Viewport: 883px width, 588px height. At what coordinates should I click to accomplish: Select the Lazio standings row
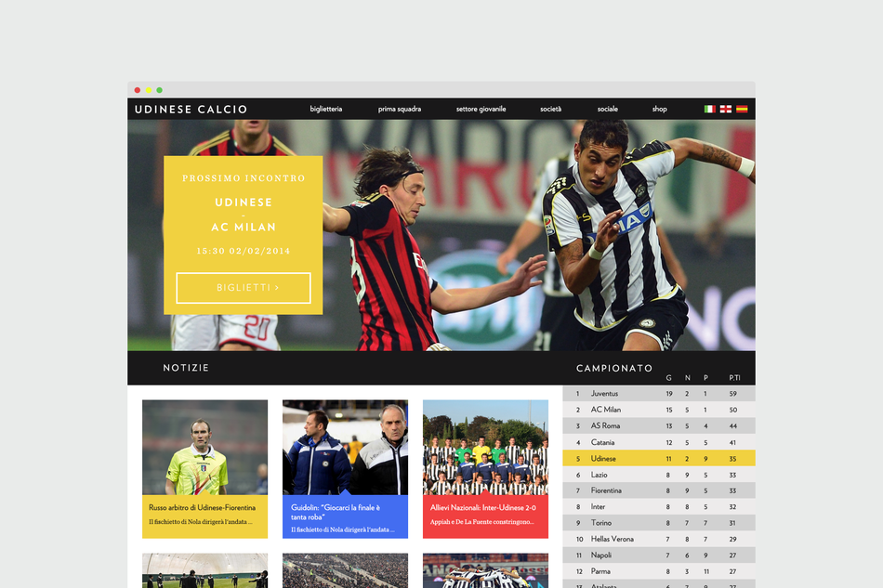coord(659,475)
